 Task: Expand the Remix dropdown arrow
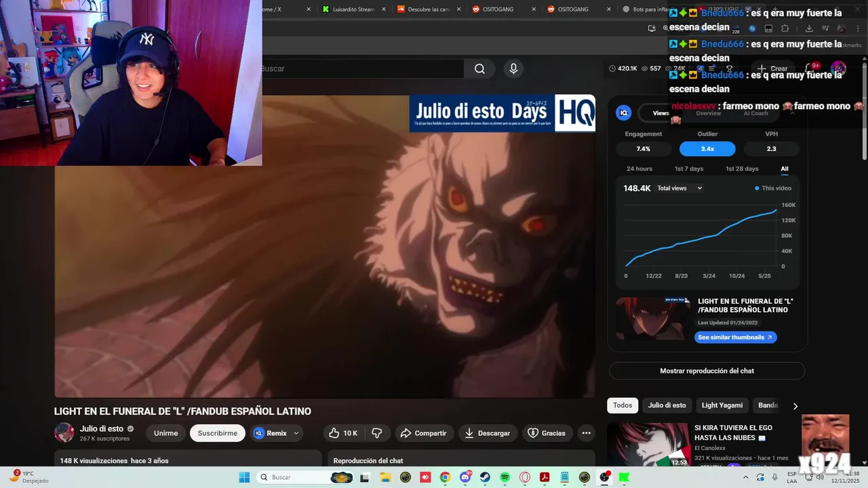(x=296, y=433)
